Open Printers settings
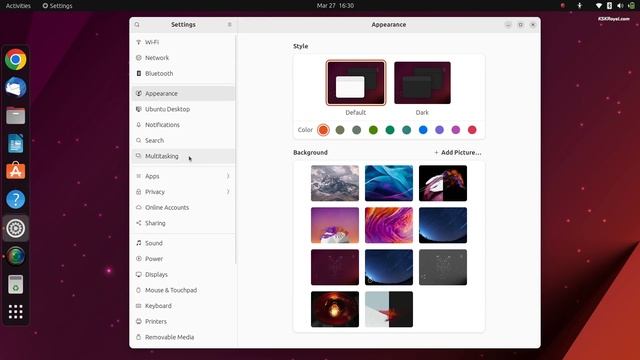Screen dimensions: 640x360 pos(183,321)
